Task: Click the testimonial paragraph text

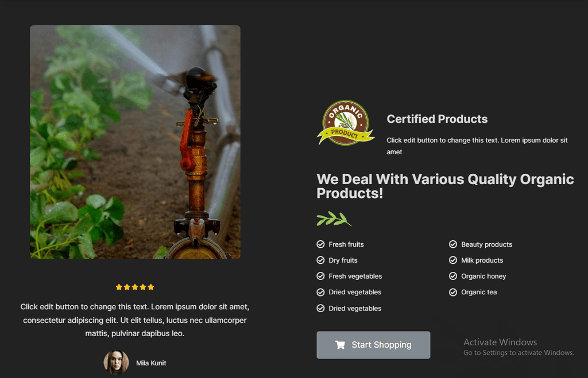Action: click(134, 320)
